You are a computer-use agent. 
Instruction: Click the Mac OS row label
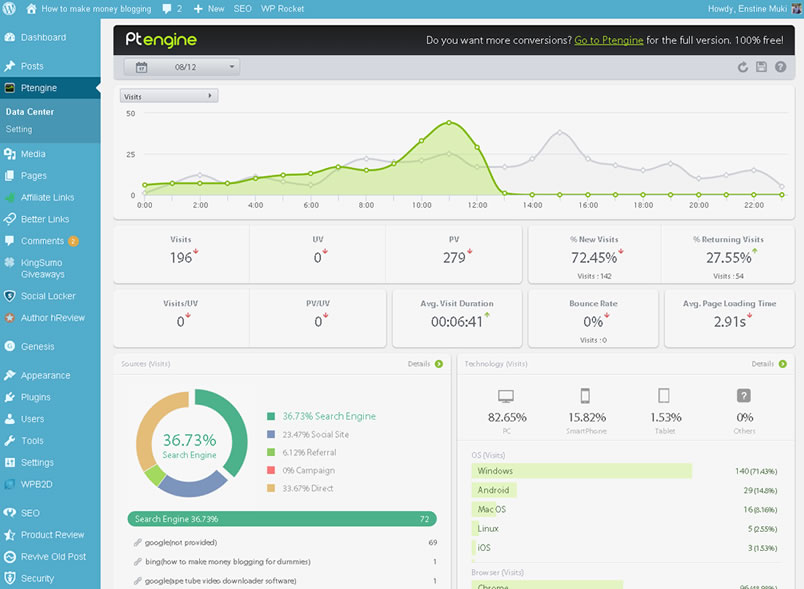tap(492, 509)
